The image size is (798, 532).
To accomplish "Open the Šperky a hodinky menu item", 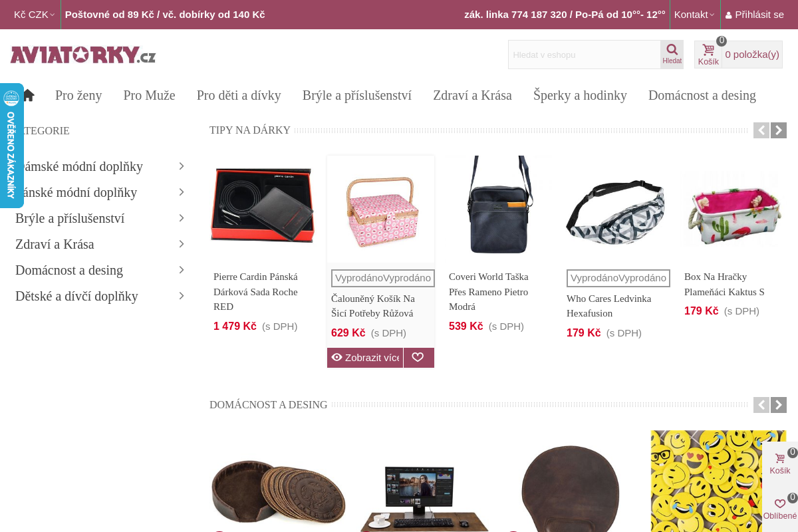I will [x=580, y=95].
